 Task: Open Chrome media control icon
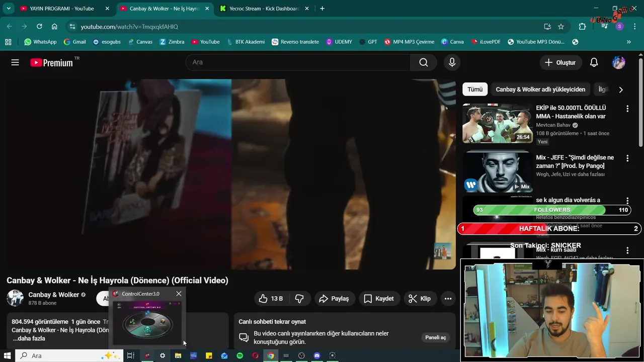(605, 27)
